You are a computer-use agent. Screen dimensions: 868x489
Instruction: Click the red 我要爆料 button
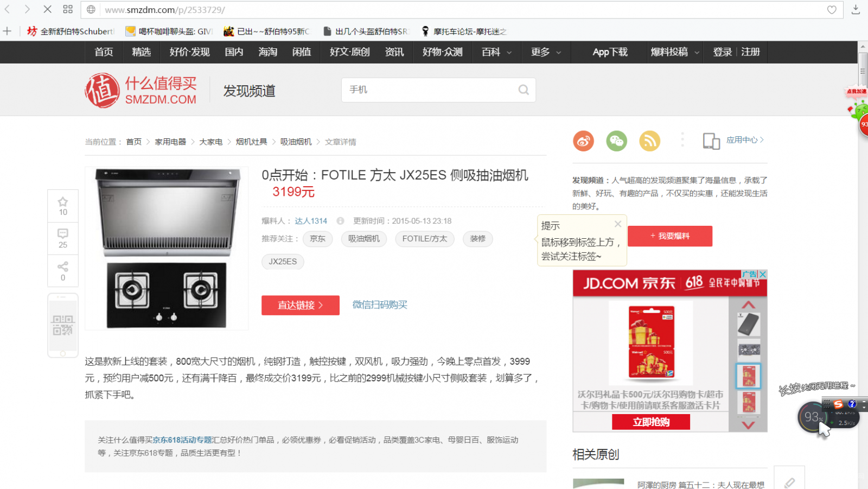(670, 236)
